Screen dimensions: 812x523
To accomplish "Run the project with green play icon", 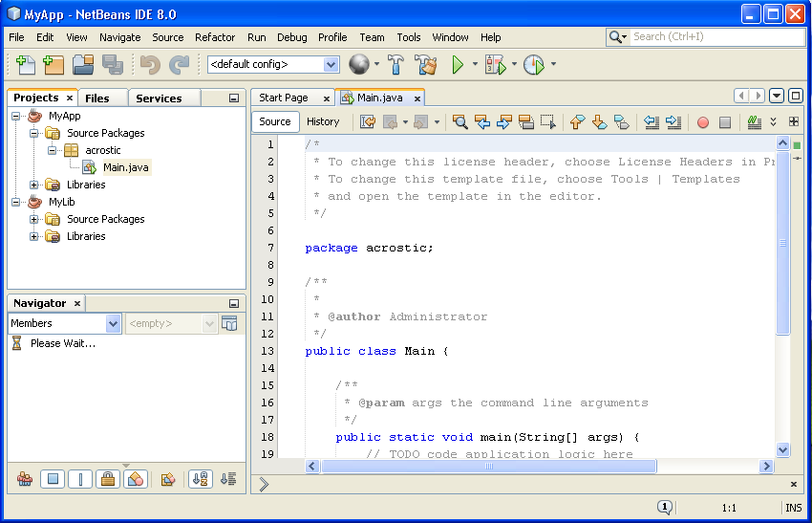I will tap(459, 65).
